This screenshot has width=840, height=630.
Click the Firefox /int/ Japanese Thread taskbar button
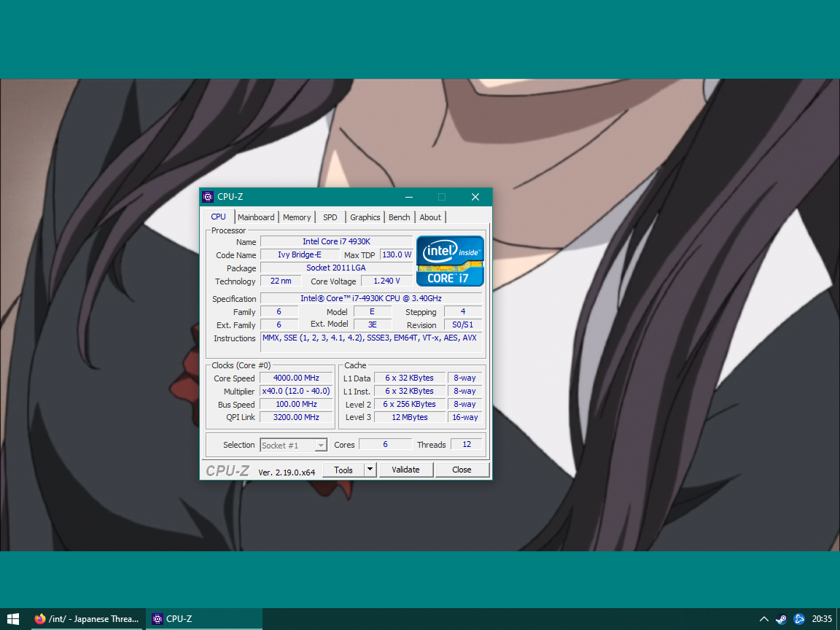pyautogui.click(x=86, y=619)
